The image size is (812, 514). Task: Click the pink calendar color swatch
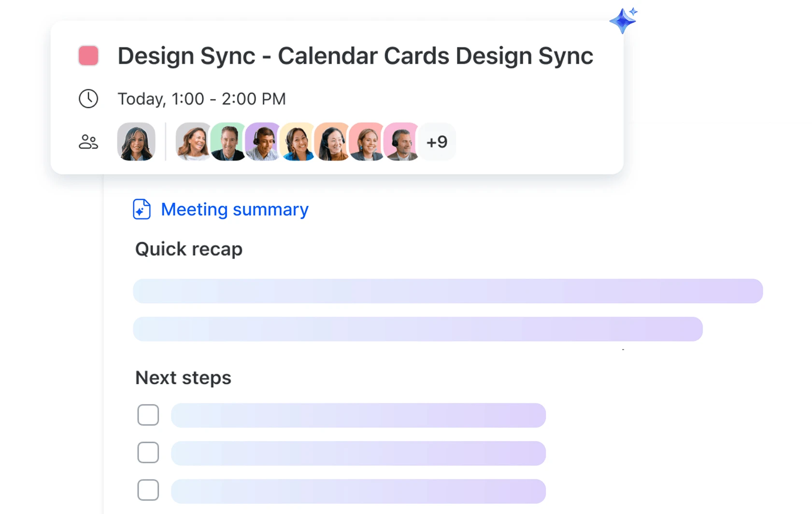tap(88, 56)
